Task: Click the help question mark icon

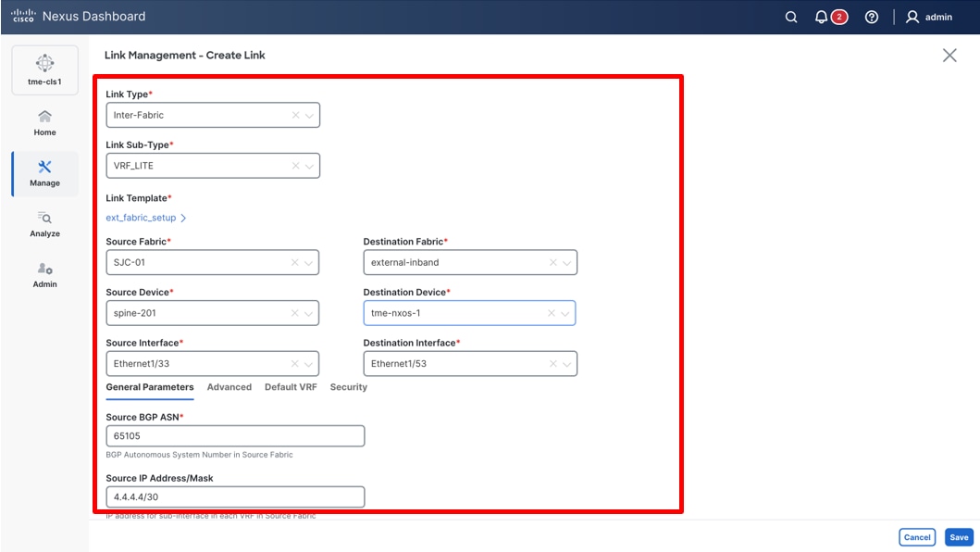Action: coord(871,17)
